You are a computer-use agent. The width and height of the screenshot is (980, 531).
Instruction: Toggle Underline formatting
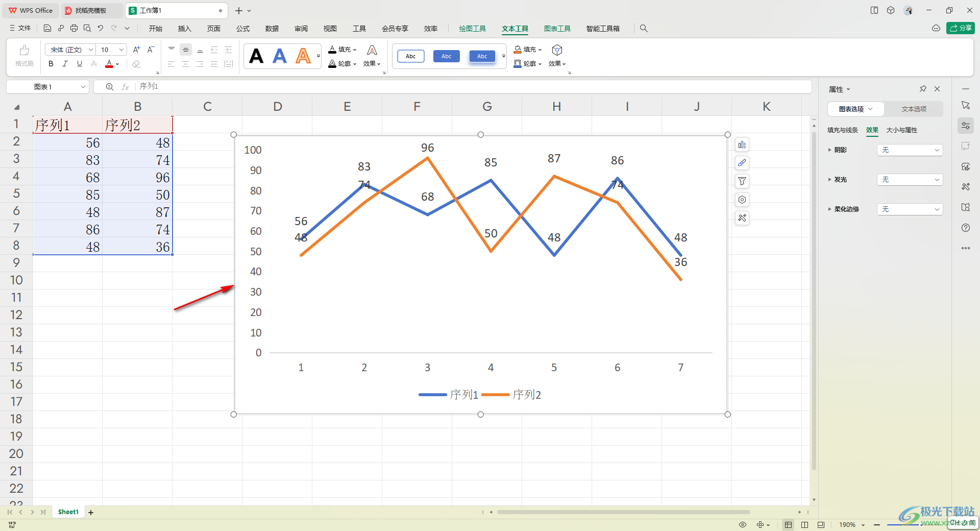(x=79, y=64)
